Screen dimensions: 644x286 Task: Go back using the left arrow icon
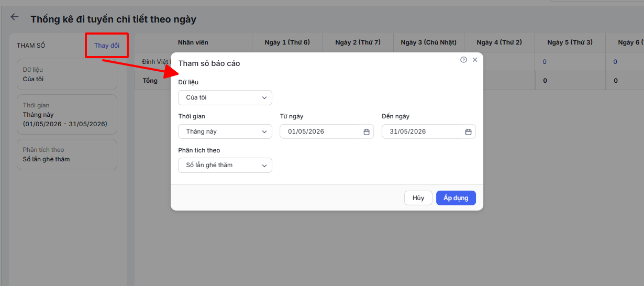click(x=15, y=17)
